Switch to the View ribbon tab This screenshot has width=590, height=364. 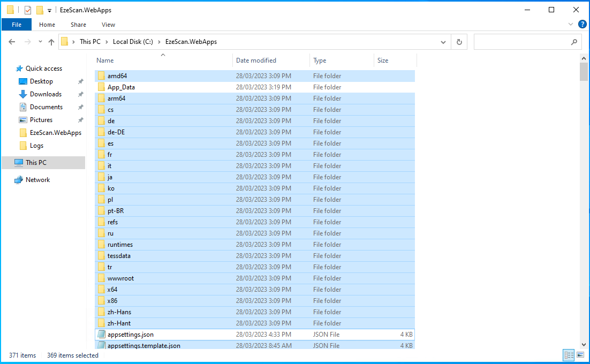(x=108, y=25)
